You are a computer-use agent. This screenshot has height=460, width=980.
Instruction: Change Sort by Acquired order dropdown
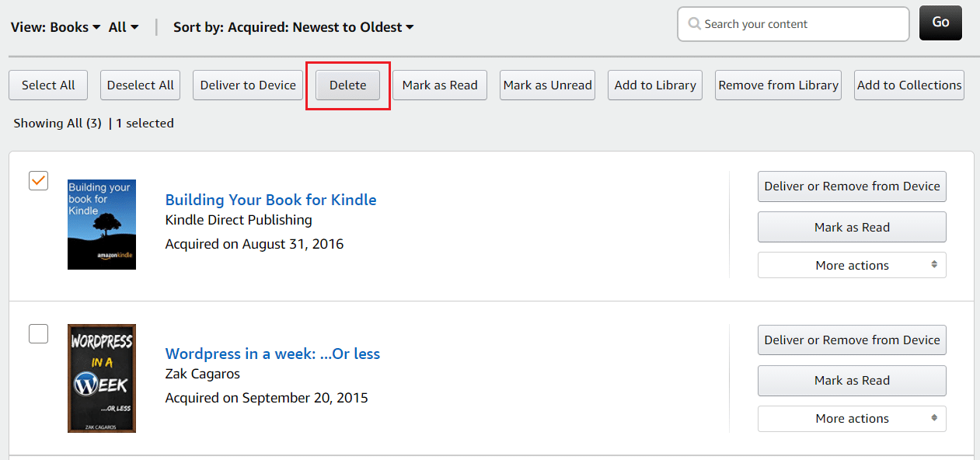pos(293,27)
